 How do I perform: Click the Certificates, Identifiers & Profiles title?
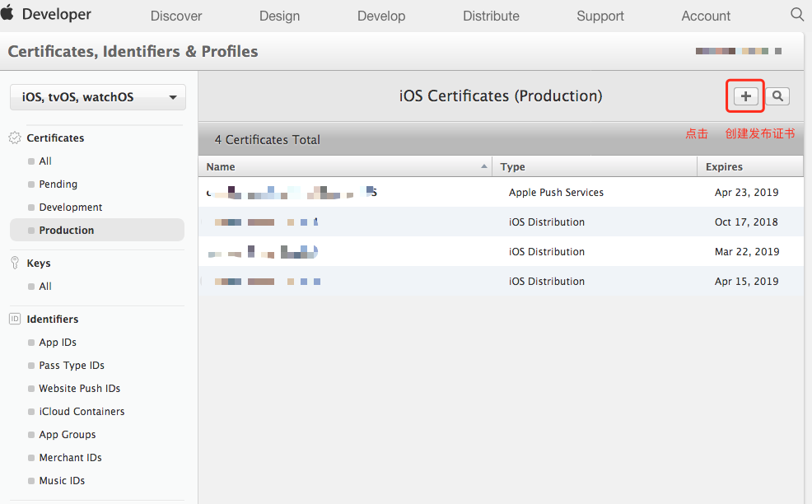pos(133,51)
